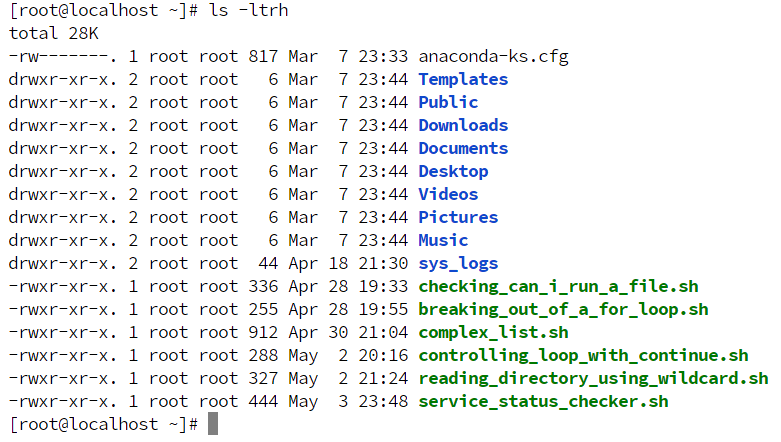Click breaking_out_of_a_for_loop.sh filename
The image size is (781, 442).
[563, 309]
